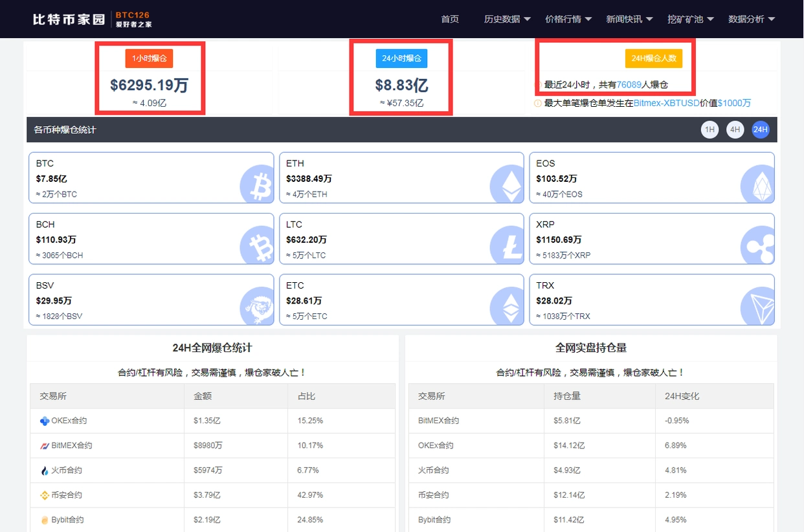Click the EOS coin icon
Image resolution: width=804 pixels, height=532 pixels.
pyautogui.click(x=757, y=183)
